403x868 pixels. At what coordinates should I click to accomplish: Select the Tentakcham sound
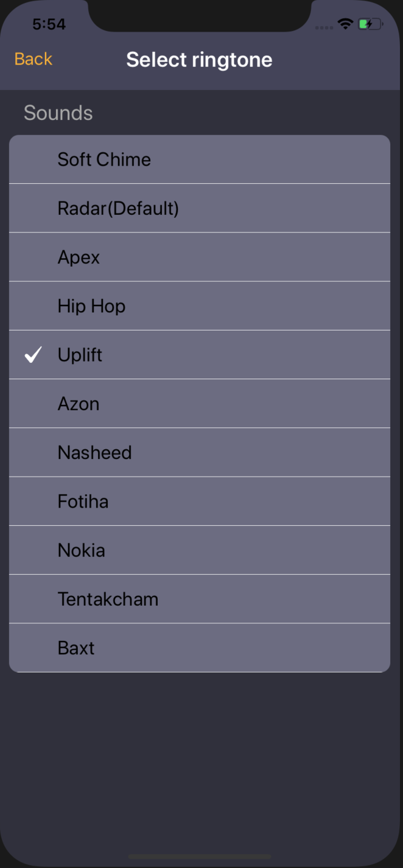[200, 599]
